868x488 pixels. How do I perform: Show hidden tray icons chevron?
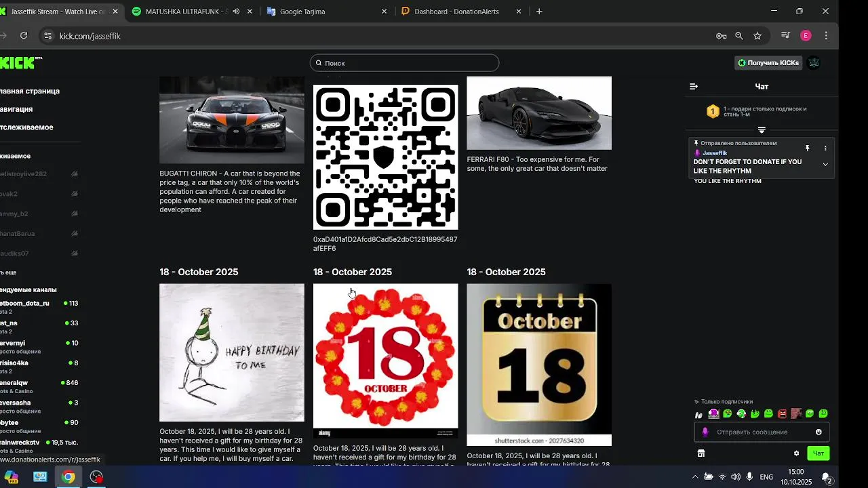[695, 477]
